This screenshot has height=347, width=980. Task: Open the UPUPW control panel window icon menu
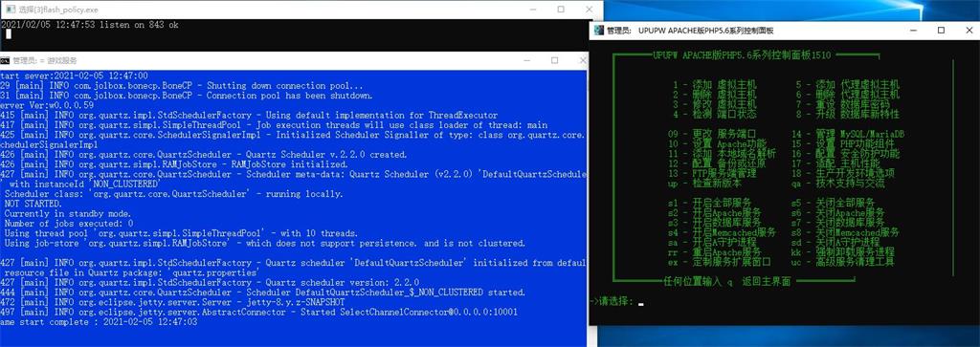(x=598, y=30)
